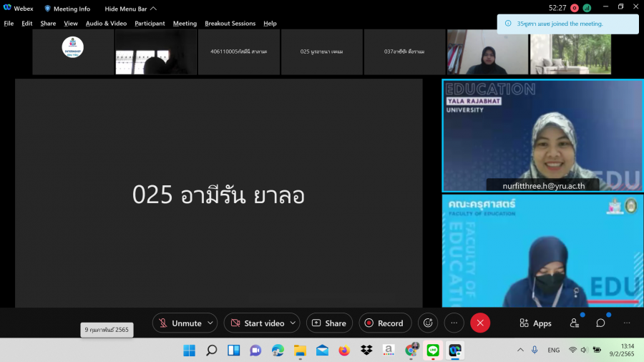644x362 pixels.
Task: Open more options ellipsis beside reactions
Action: [454, 323]
